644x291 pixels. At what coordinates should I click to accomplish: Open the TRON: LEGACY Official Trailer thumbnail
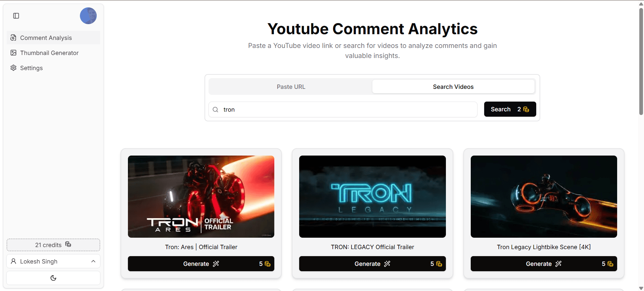(372, 196)
